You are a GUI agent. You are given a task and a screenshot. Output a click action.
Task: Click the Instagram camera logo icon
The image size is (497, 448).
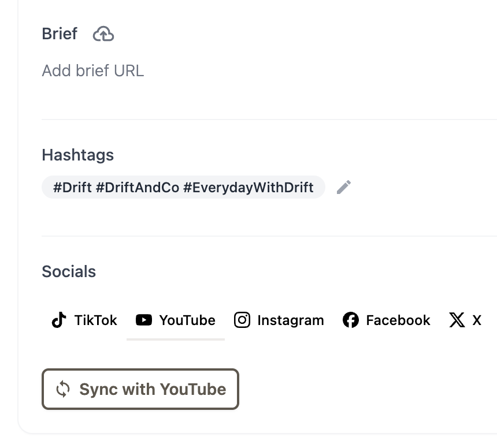(x=242, y=320)
